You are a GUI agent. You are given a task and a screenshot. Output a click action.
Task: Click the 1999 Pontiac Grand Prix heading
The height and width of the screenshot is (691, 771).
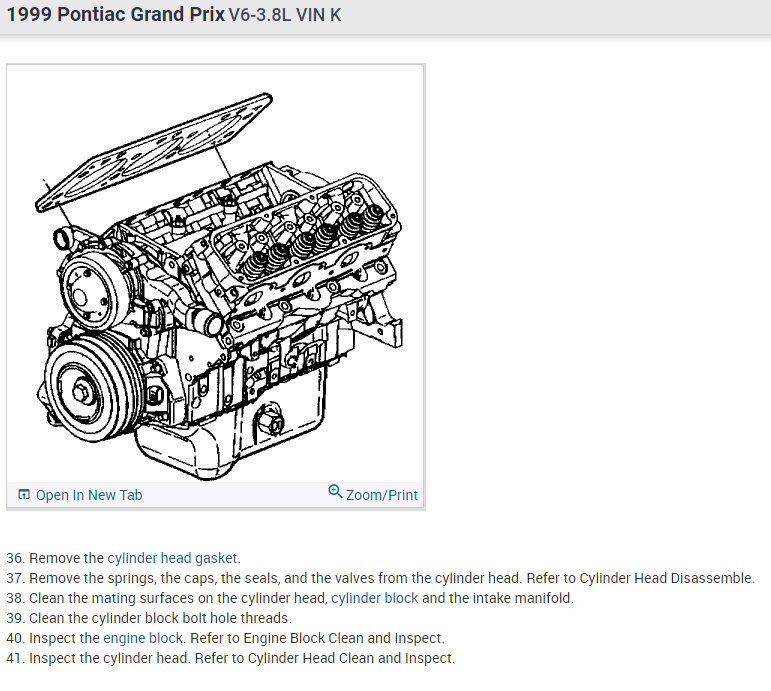[x=115, y=14]
